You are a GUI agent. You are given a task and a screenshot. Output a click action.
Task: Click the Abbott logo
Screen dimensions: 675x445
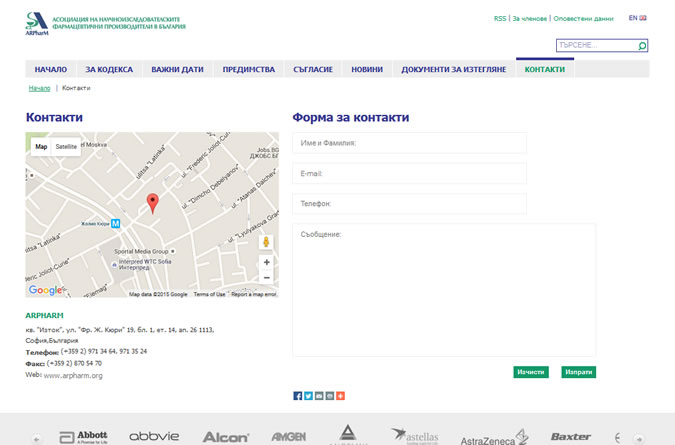coord(83,437)
